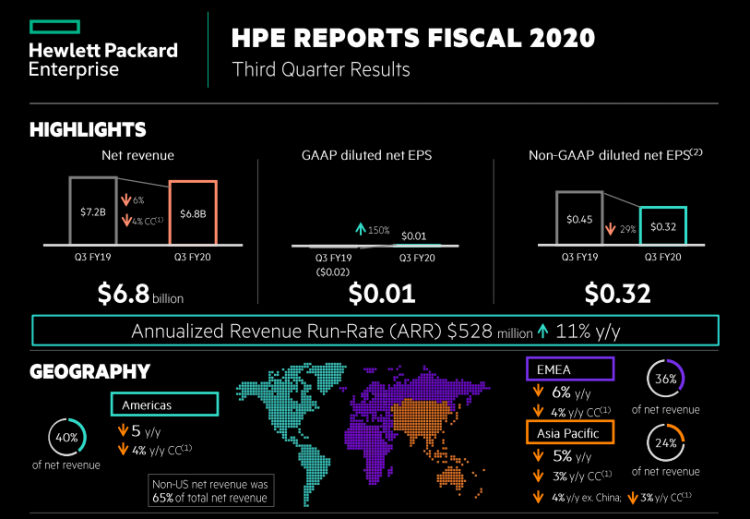
Task: Click the down arrow beside EMEA '6% y/y'
Action: pos(539,392)
